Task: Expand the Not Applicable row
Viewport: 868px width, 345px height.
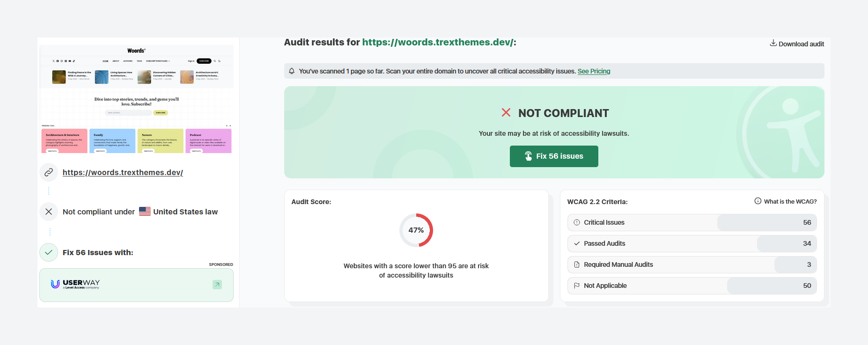Action: click(691, 286)
